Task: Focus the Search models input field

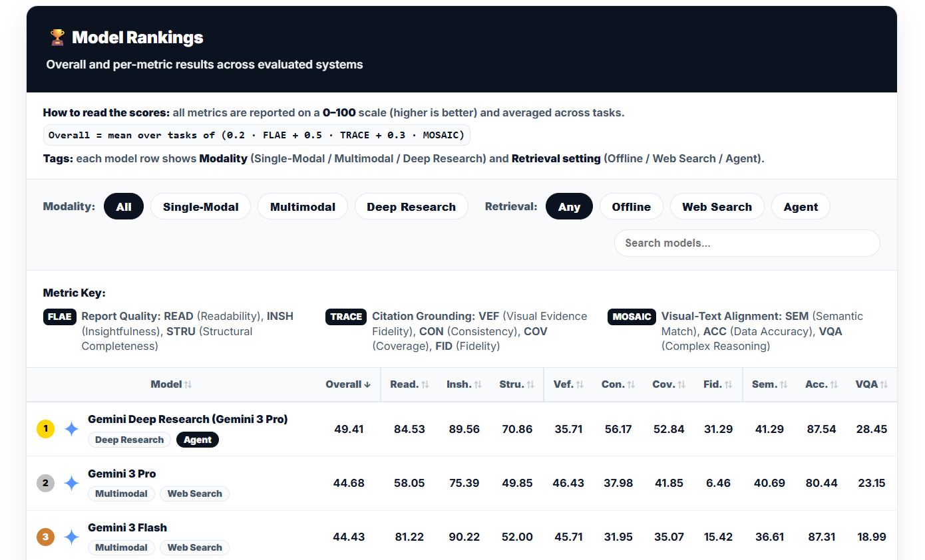Action: coord(747,243)
